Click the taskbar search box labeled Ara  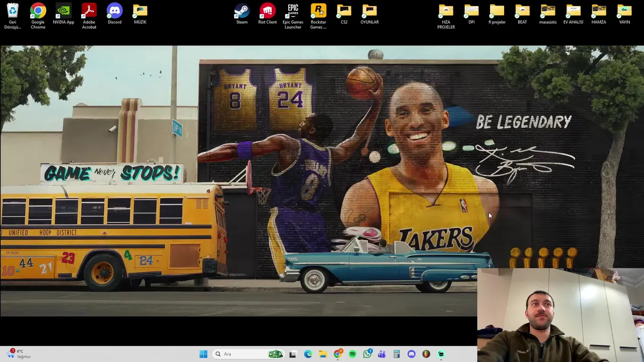pyautogui.click(x=248, y=354)
